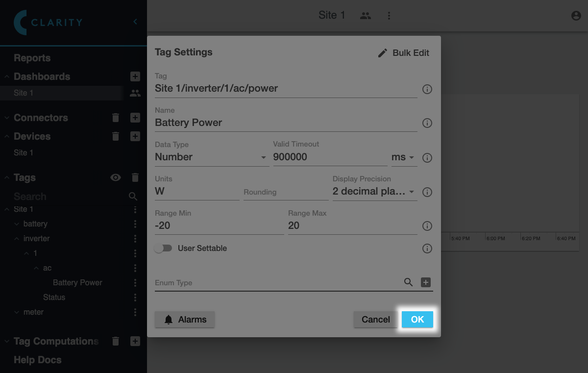Open user account profile icon
This screenshot has width=588, height=373.
pos(576,16)
